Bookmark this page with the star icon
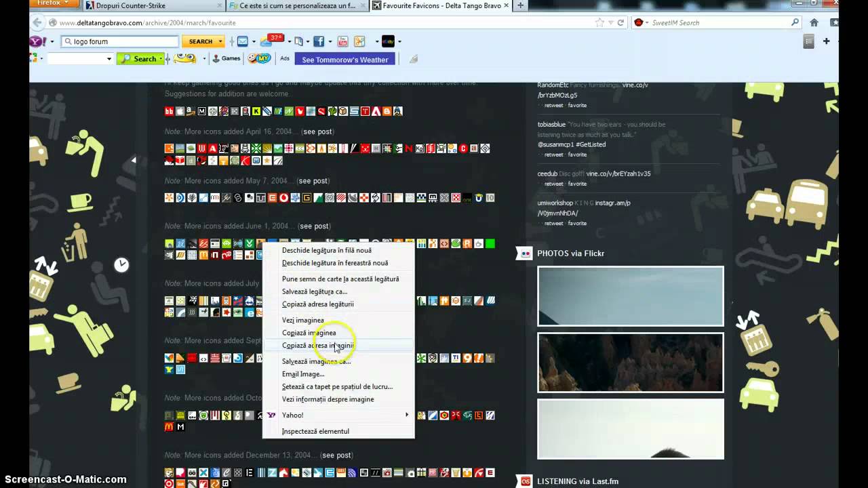Viewport: 868px width, 488px height. (599, 22)
